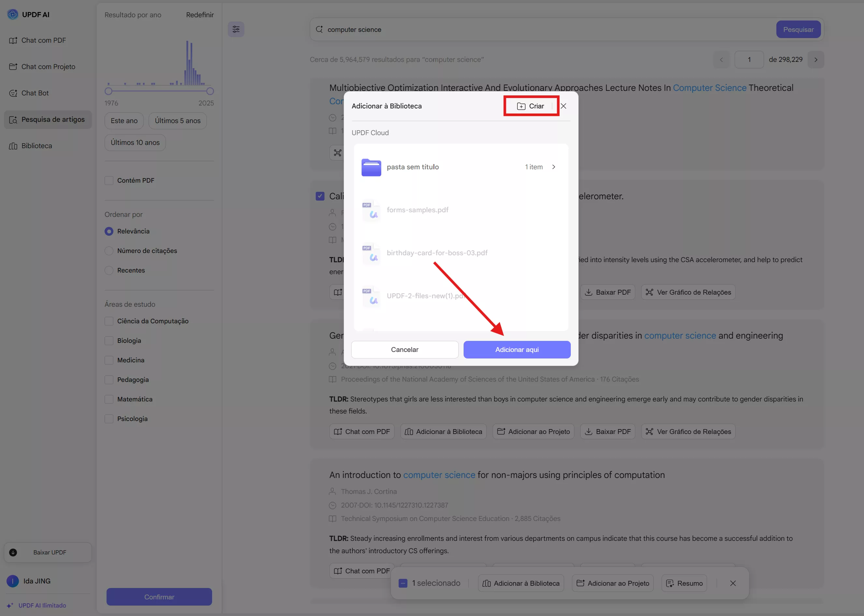
Task: Click Resumo in selection bar
Action: point(684,583)
